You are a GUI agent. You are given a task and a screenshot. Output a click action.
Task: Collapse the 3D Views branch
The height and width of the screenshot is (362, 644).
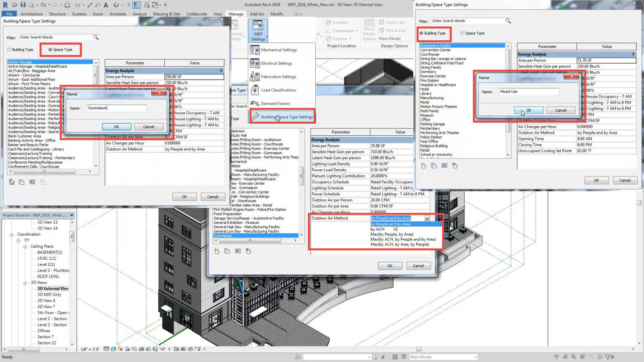pyautogui.click(x=26, y=282)
